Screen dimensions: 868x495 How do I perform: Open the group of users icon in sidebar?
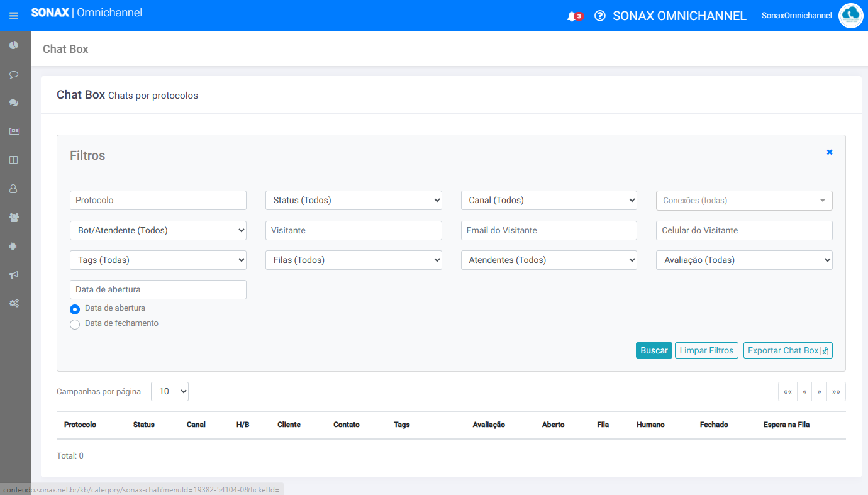[x=14, y=217]
